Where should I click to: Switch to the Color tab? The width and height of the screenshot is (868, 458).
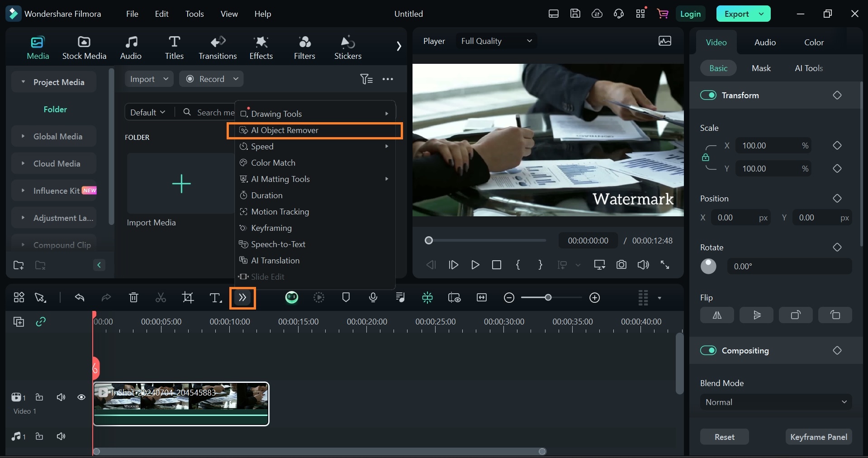(814, 43)
